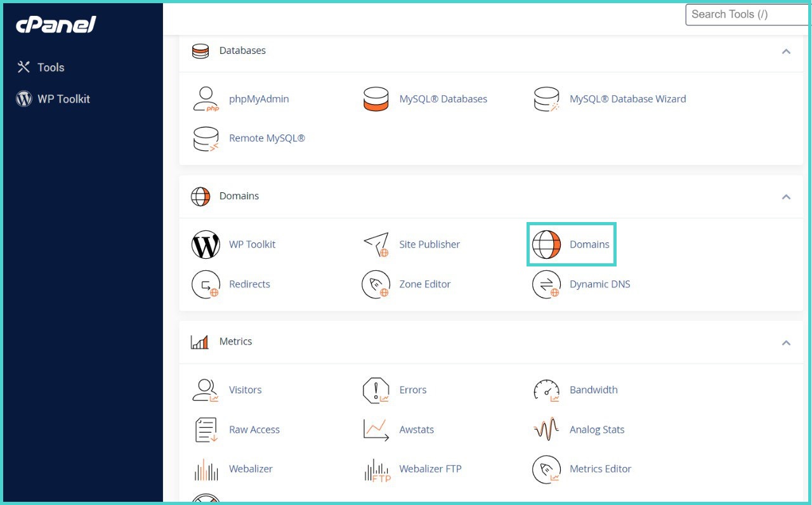
Task: Open the Analog Stats link
Action: tap(597, 430)
